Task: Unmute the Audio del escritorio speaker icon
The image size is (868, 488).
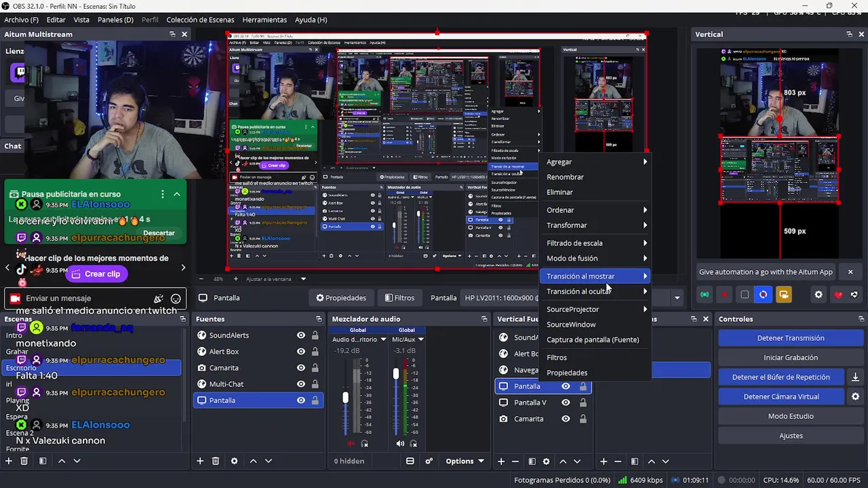Action: [x=351, y=444]
